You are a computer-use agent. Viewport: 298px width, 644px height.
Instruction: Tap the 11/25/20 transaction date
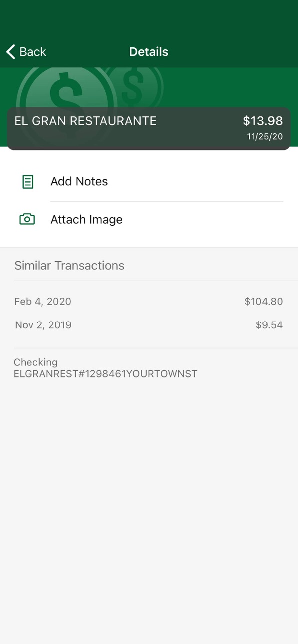tap(265, 137)
